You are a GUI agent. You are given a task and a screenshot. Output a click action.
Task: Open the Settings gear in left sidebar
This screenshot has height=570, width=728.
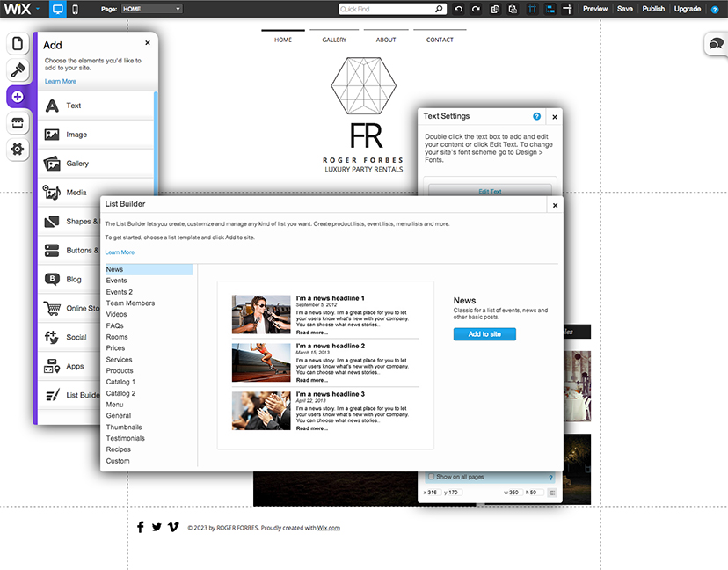tap(18, 150)
